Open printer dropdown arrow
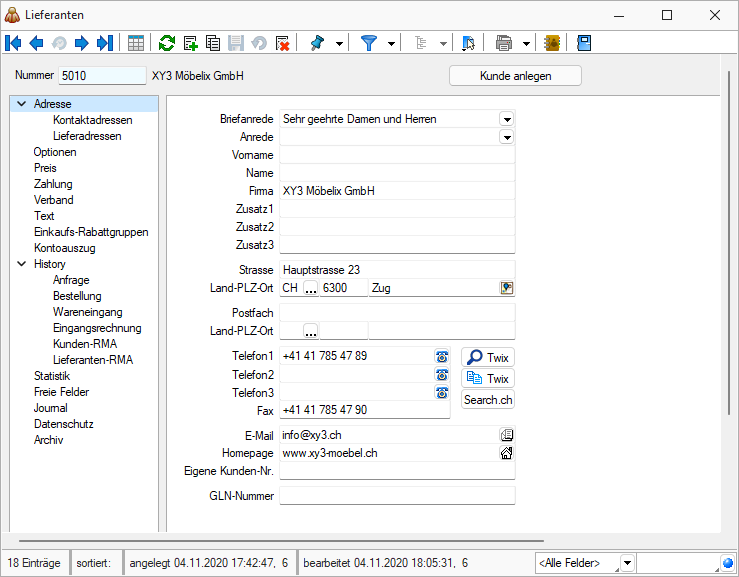This screenshot has height=577, width=739. click(526, 44)
